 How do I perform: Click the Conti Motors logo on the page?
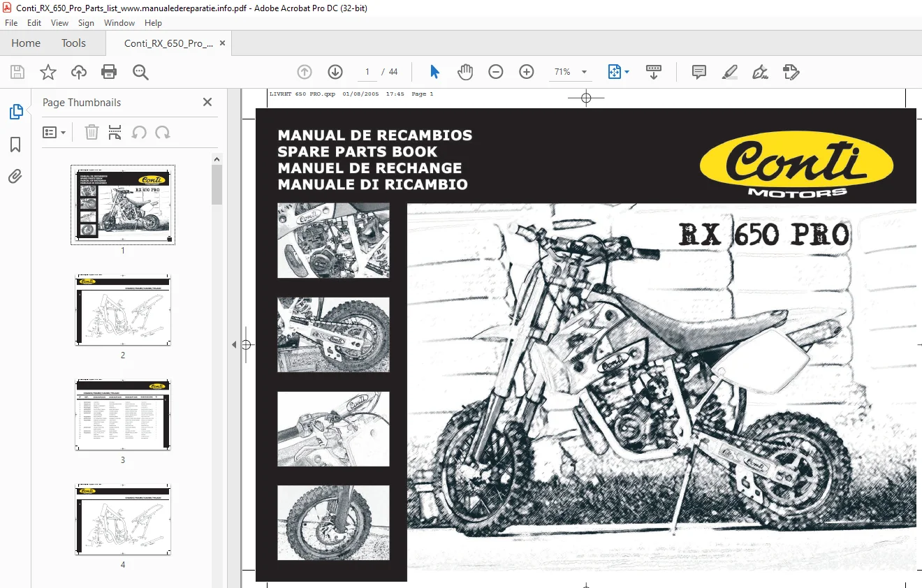point(797,165)
